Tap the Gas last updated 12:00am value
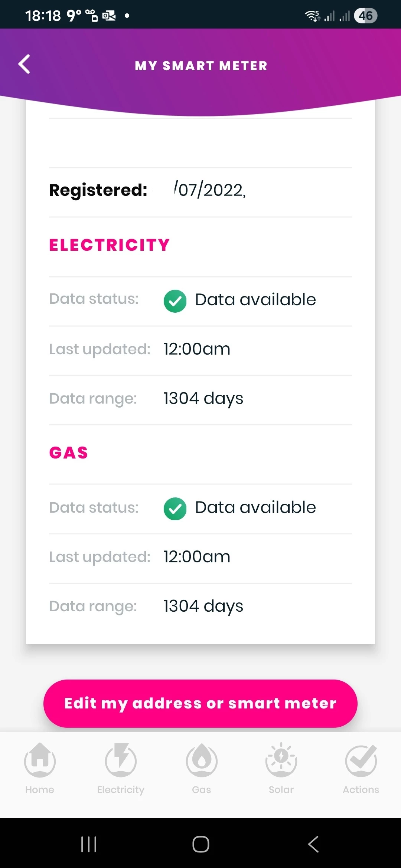This screenshot has width=401, height=868. click(x=197, y=557)
